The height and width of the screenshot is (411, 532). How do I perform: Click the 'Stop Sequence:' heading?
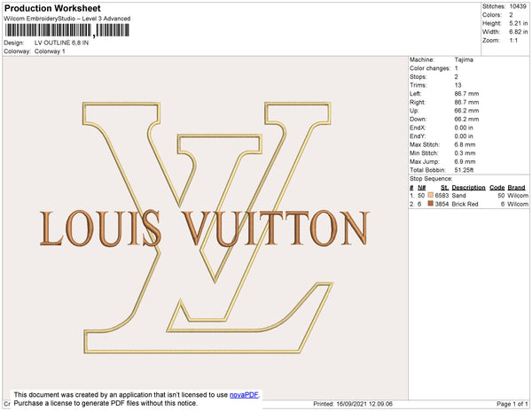(431, 179)
